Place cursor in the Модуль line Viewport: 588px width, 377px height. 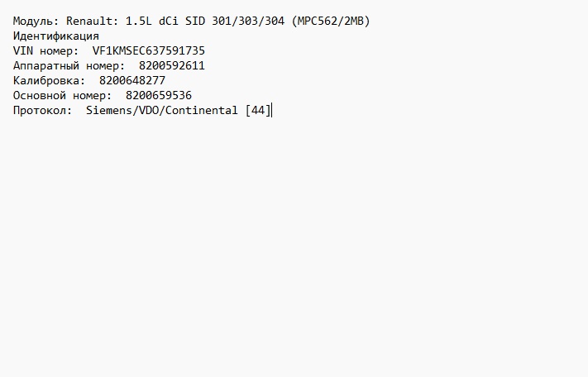(192, 21)
